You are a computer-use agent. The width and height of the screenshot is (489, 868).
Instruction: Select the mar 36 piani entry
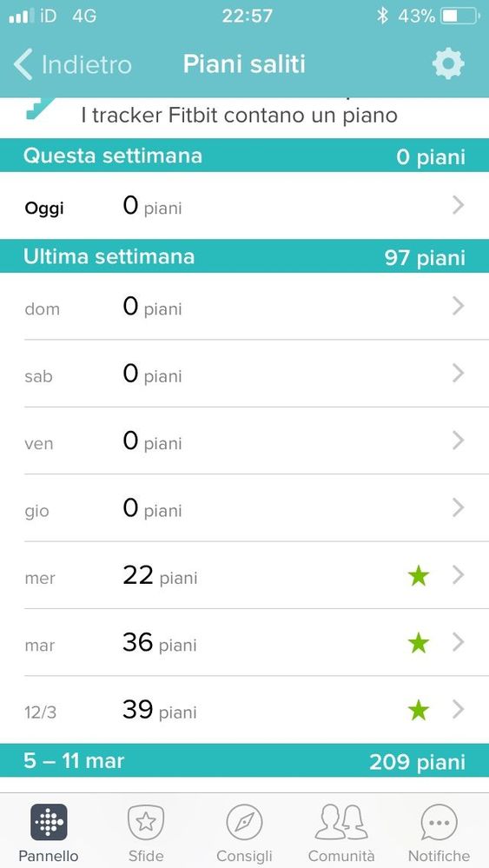(245, 642)
